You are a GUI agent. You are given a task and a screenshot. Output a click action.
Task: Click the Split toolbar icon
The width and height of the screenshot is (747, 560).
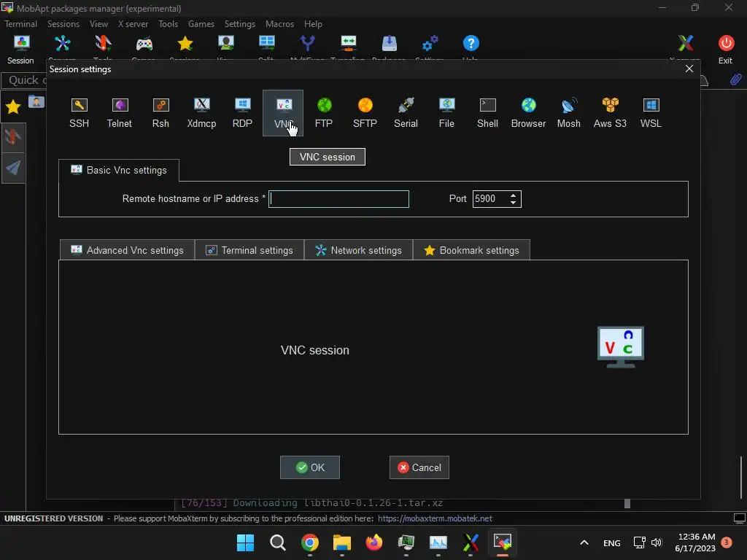tap(267, 44)
